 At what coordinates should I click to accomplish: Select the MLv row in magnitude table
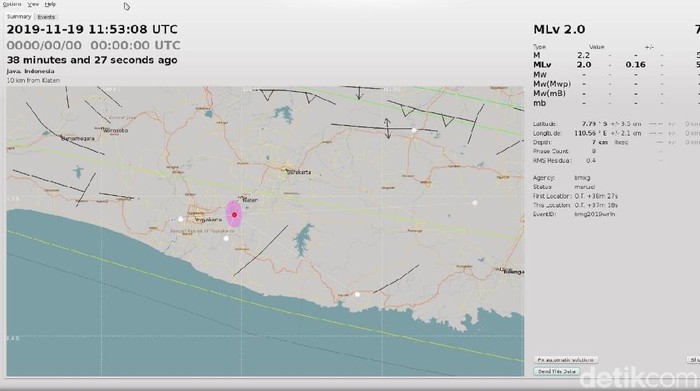(x=616, y=65)
